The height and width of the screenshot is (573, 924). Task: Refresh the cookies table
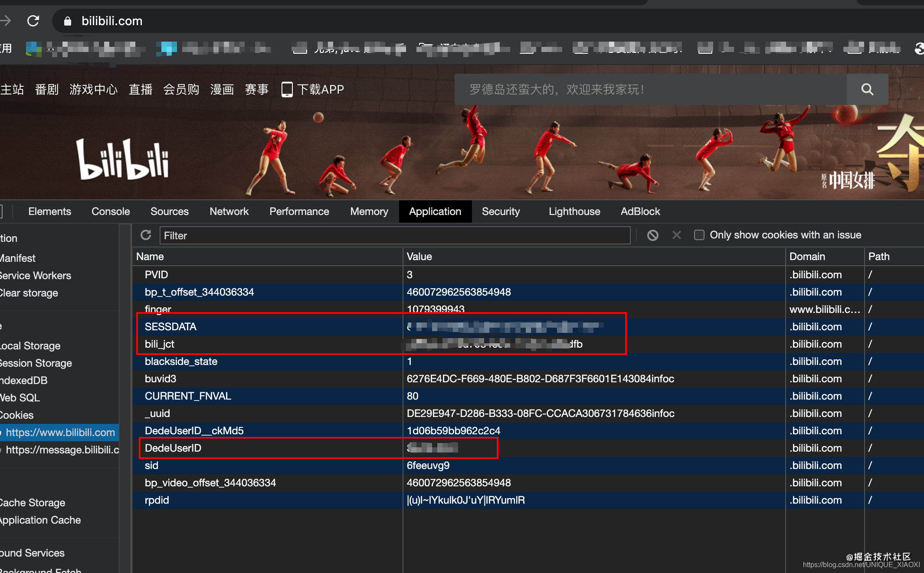146,235
